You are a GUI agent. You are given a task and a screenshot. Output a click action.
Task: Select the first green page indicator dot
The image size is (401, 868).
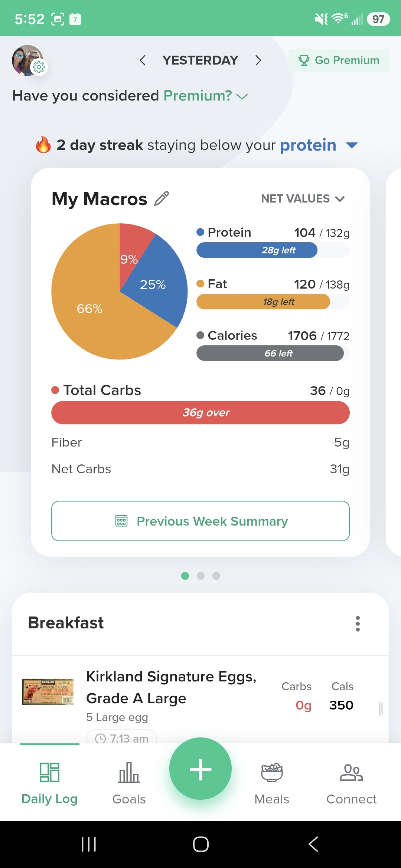[185, 576]
